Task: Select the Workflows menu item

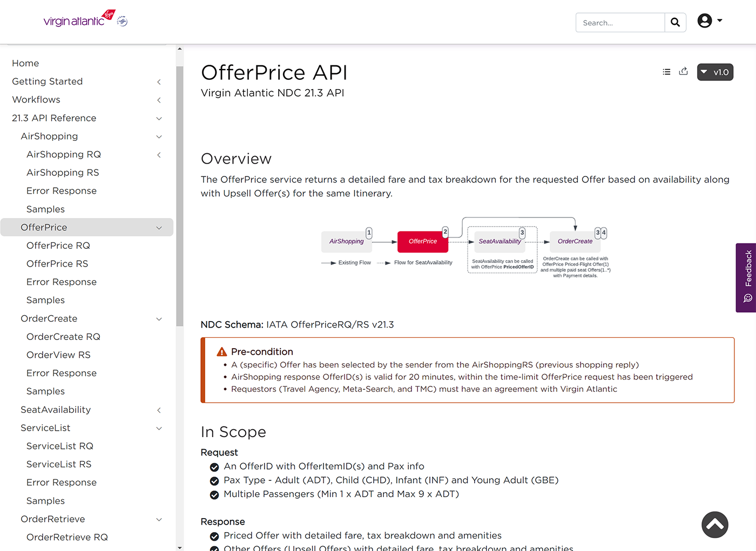Action: pyautogui.click(x=36, y=100)
